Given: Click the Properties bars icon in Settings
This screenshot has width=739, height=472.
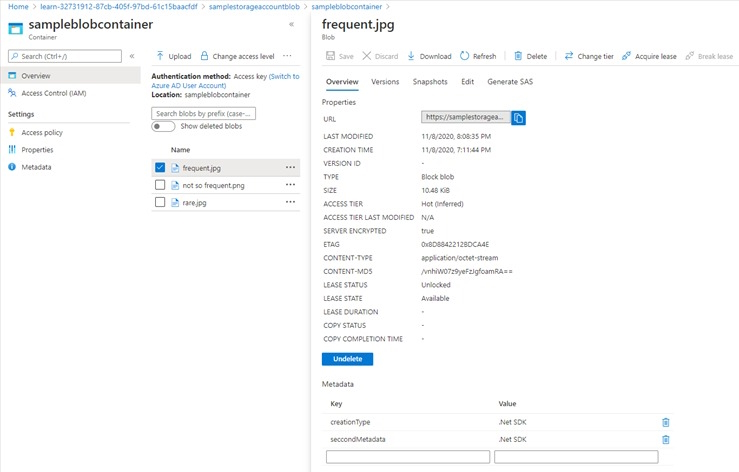Looking at the screenshot, I should click(12, 149).
